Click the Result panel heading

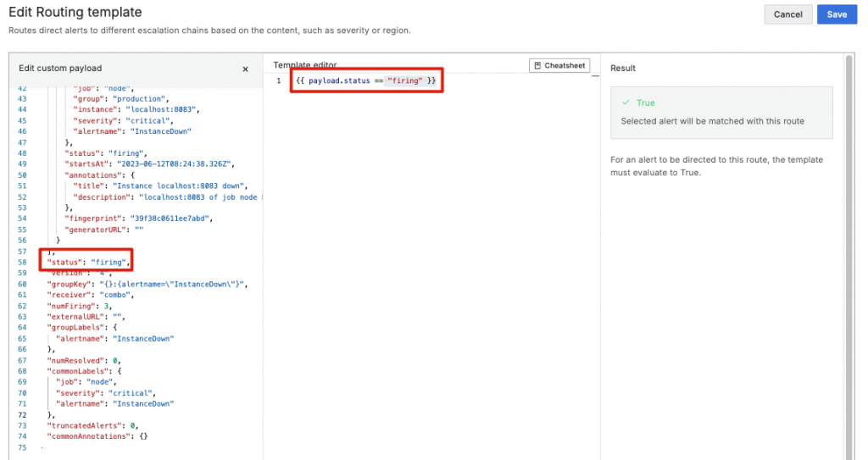click(623, 68)
